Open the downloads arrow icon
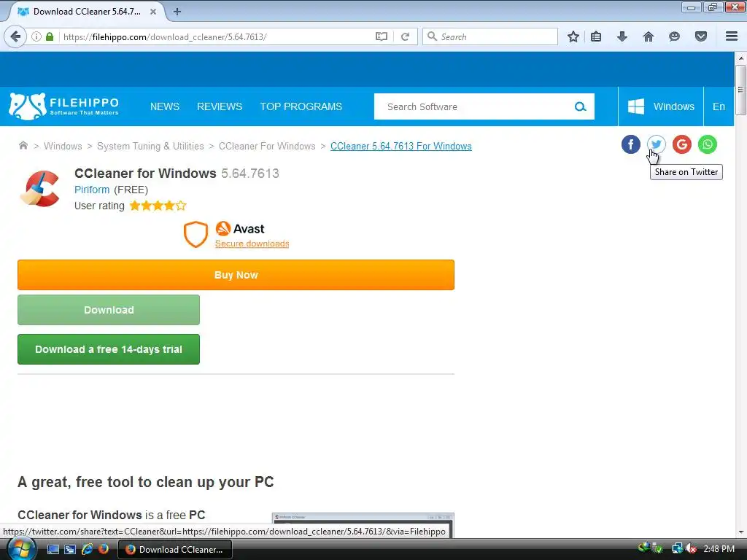 coord(622,36)
